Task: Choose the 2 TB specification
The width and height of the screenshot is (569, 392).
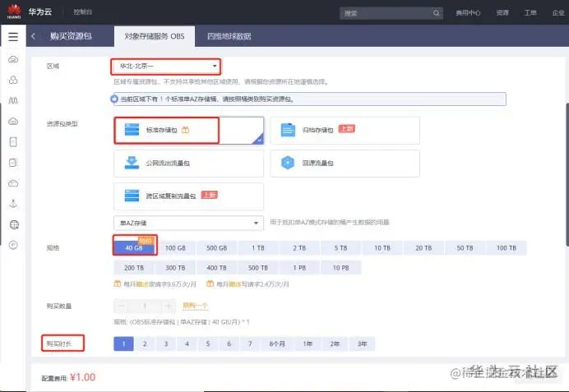Action: click(299, 247)
